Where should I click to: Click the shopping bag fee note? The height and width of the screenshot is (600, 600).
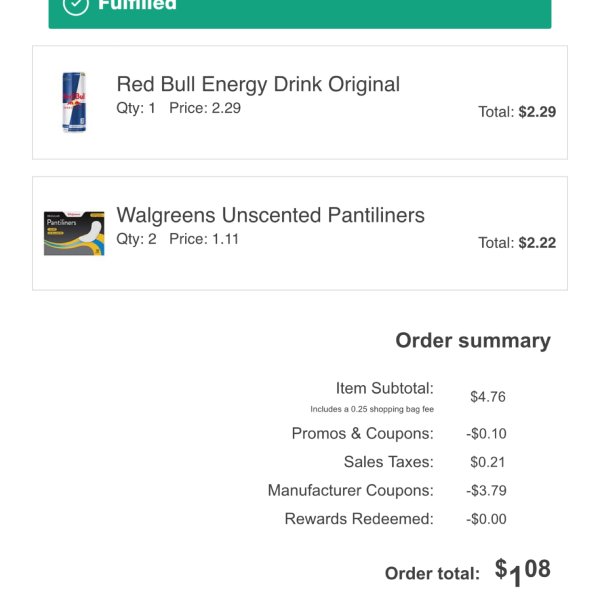(x=372, y=409)
